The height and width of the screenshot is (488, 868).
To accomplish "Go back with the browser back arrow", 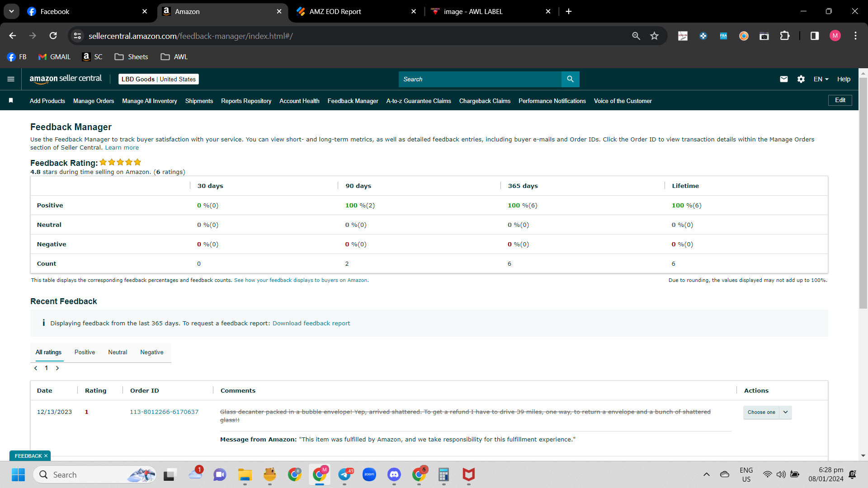I will tap(12, 36).
